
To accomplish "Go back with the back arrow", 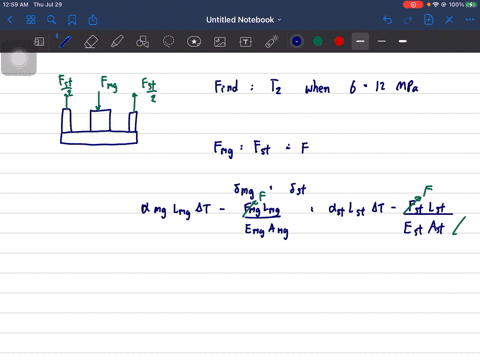I will pyautogui.click(x=10, y=20).
